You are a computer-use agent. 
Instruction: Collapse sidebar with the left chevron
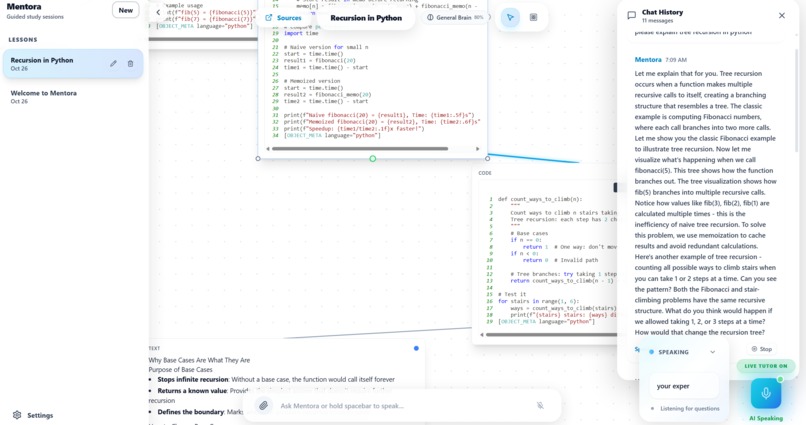158,12
